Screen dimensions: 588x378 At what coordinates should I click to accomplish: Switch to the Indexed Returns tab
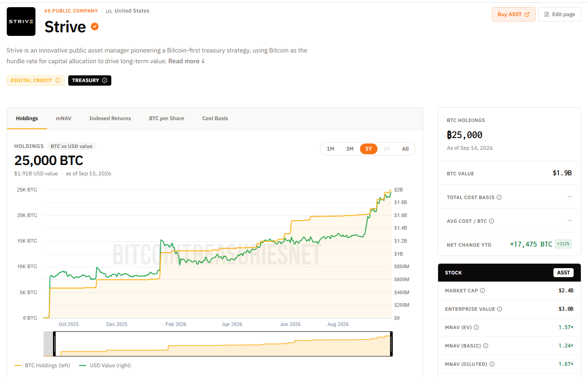pos(110,118)
